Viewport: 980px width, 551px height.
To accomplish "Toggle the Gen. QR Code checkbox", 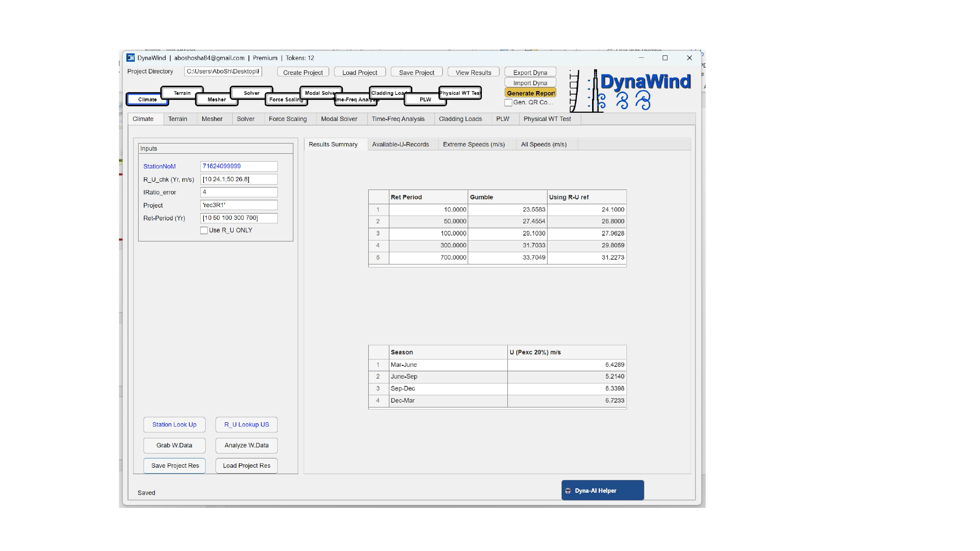I will point(509,103).
